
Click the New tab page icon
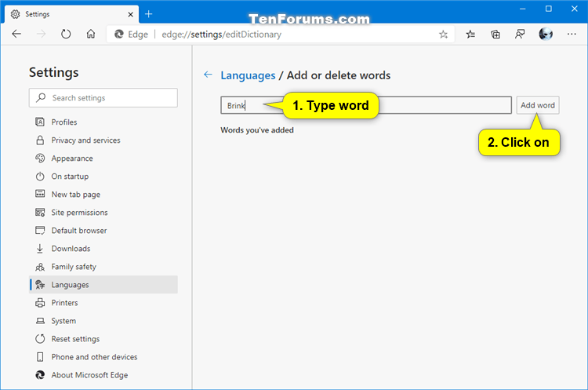pyautogui.click(x=40, y=194)
